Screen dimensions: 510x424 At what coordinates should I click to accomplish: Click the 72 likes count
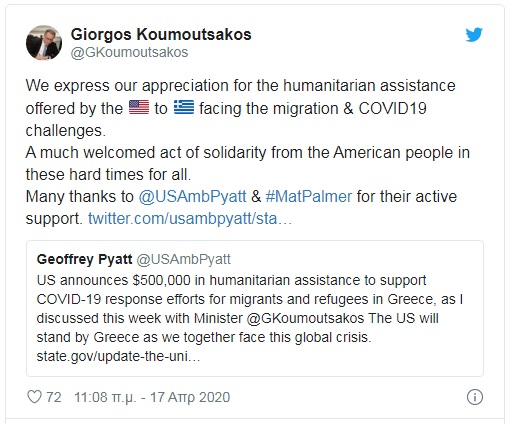[x=54, y=397]
